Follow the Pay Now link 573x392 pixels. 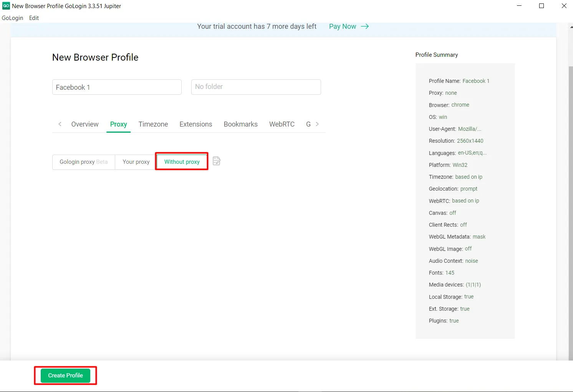343,26
